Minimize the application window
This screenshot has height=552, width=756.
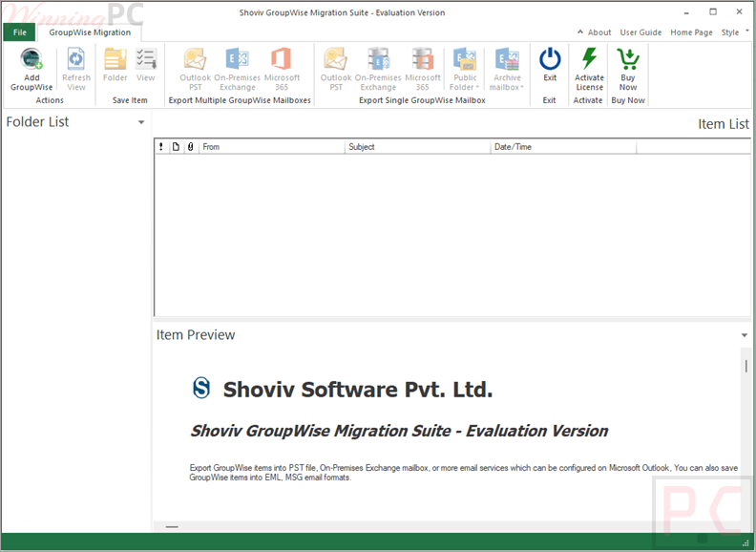pos(686,12)
